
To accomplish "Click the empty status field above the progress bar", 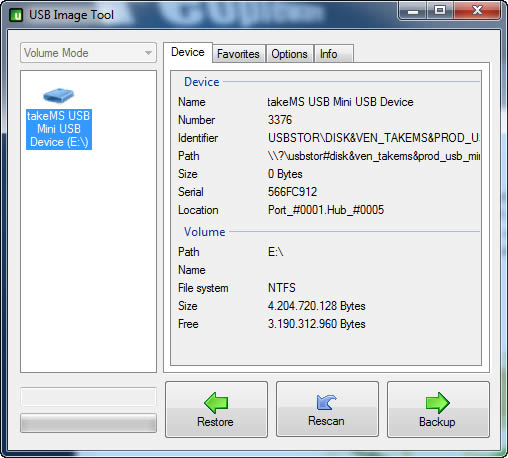I will coord(88,397).
